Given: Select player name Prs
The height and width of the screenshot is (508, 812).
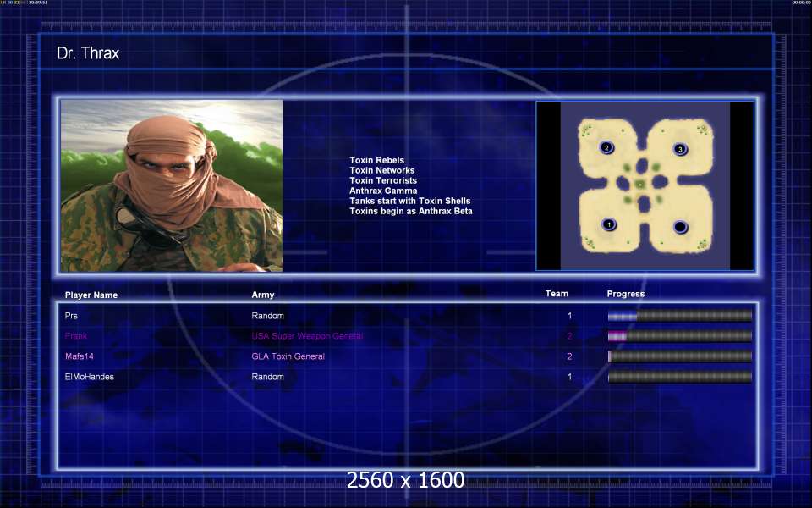Looking at the screenshot, I should click(x=71, y=316).
